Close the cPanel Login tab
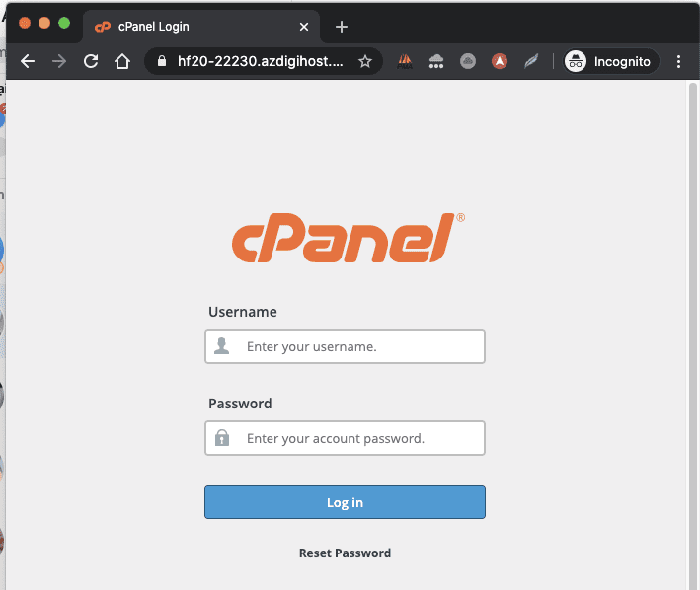The image size is (700, 590). click(x=304, y=27)
